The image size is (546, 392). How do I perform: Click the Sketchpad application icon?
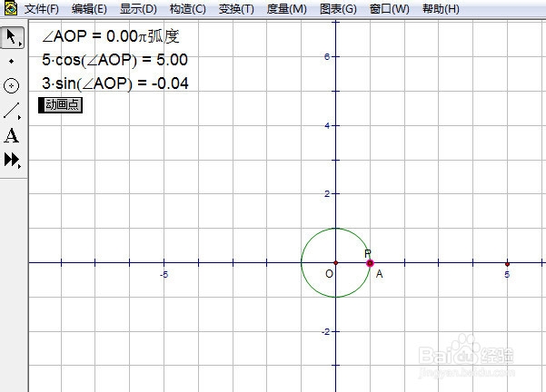pyautogui.click(x=10, y=8)
